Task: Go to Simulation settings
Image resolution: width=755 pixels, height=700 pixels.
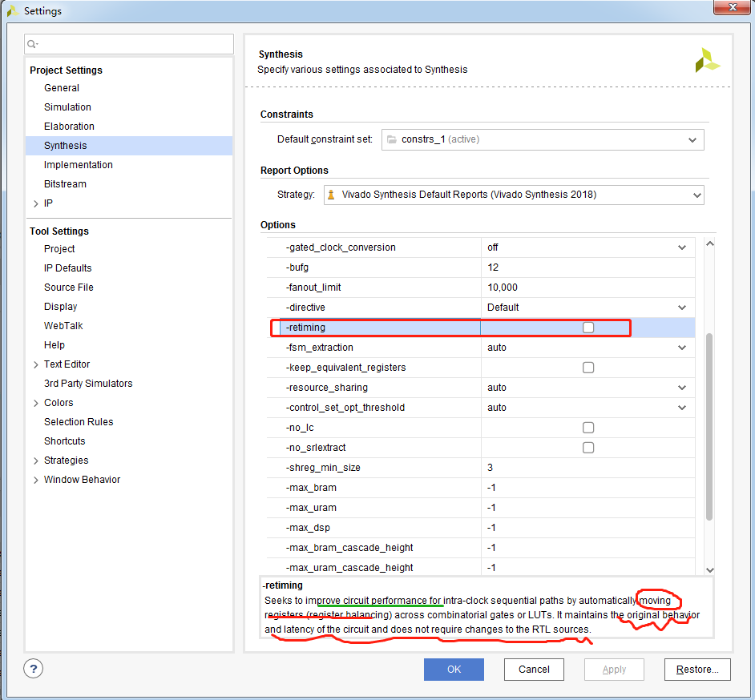Action: tap(67, 107)
